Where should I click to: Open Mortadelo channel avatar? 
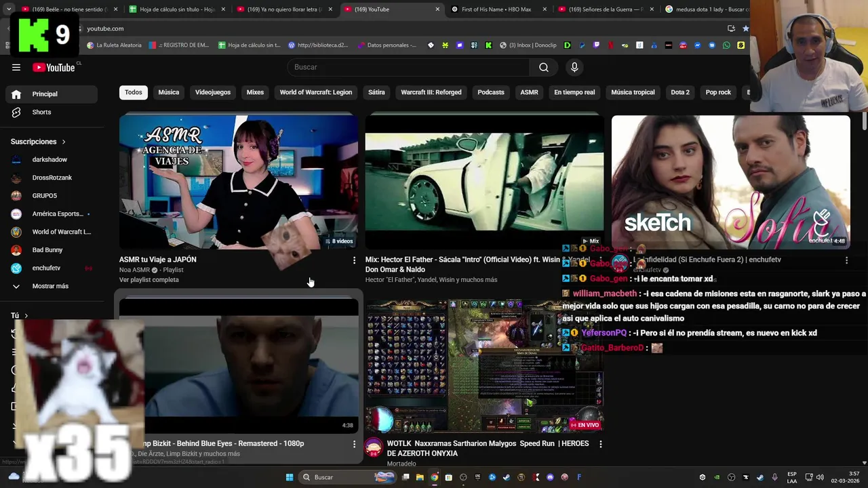click(x=374, y=447)
